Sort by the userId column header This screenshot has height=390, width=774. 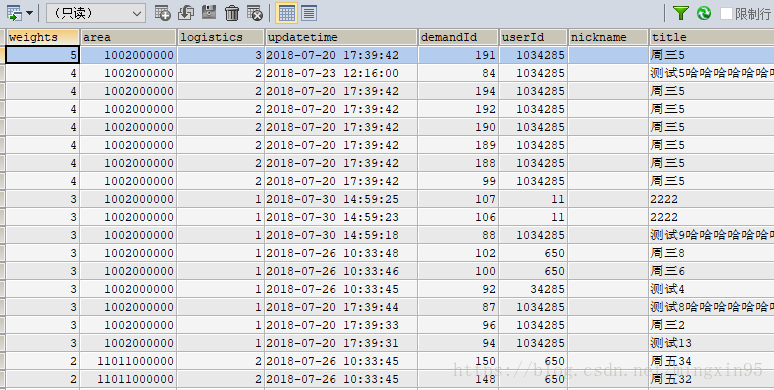pyautogui.click(x=533, y=38)
